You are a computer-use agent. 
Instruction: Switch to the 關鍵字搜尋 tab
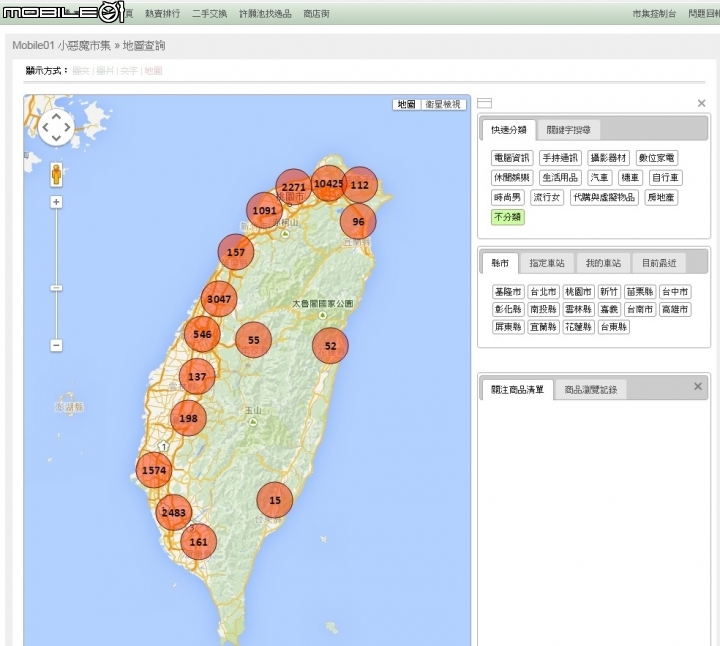coord(568,130)
